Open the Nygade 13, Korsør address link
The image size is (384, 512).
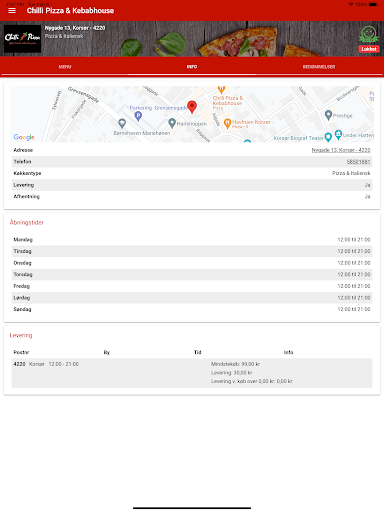(x=341, y=150)
